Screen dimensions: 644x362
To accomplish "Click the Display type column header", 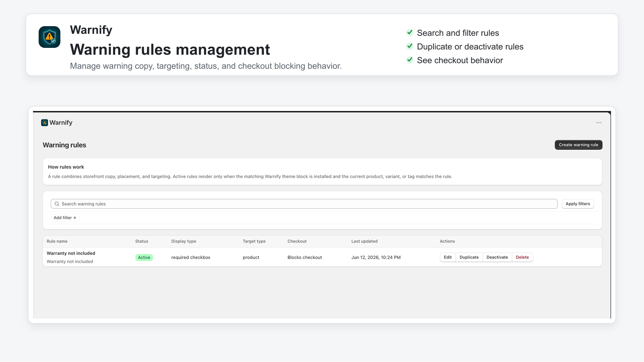I will [x=184, y=241].
